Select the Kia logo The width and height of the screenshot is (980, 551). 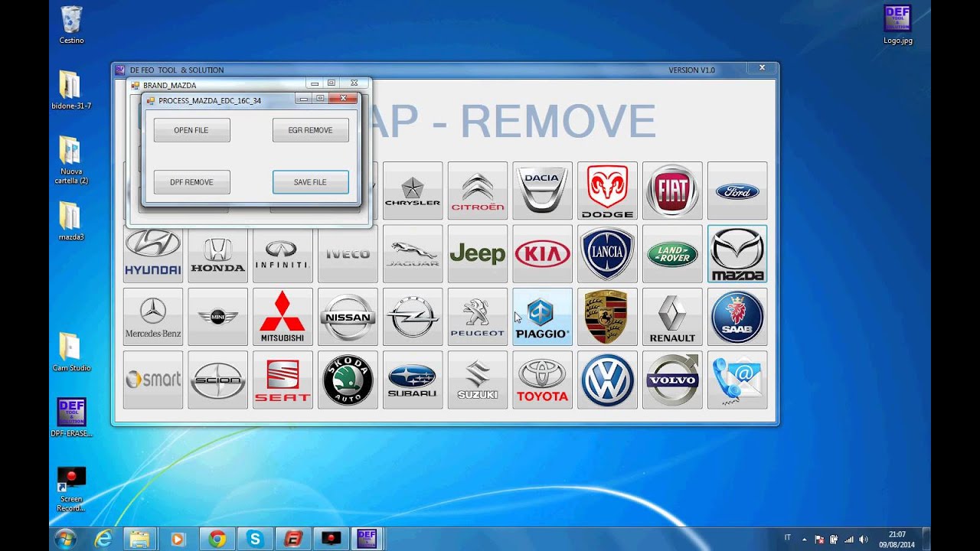tap(542, 254)
